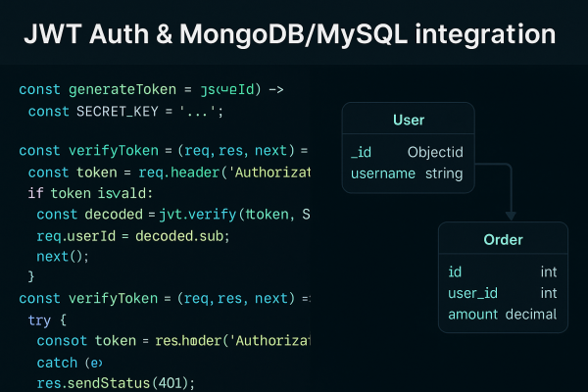Click the 'const SECRET_KEY' code line
588x392 pixels.
coord(125,112)
